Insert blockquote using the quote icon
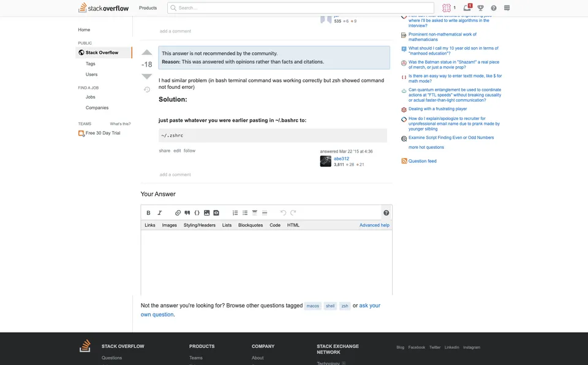The height and width of the screenshot is (365, 588). coord(187,213)
